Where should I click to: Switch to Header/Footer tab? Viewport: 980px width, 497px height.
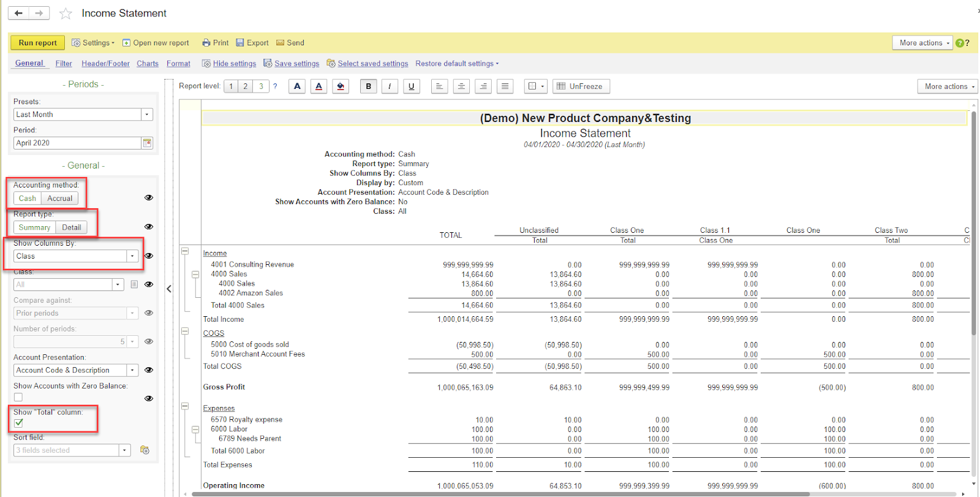click(105, 64)
